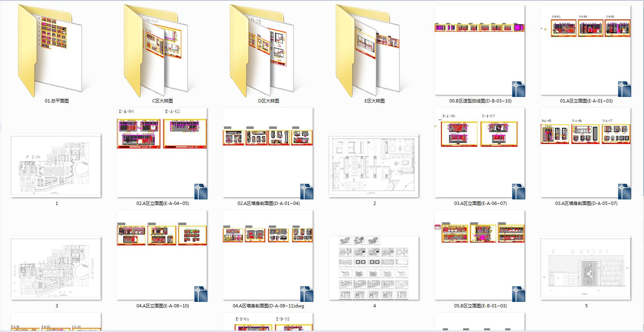Screen dimensions: 644x332
Task: Click the label 00.B区造型放线图(D-B-03~10)
Action: (480, 101)
